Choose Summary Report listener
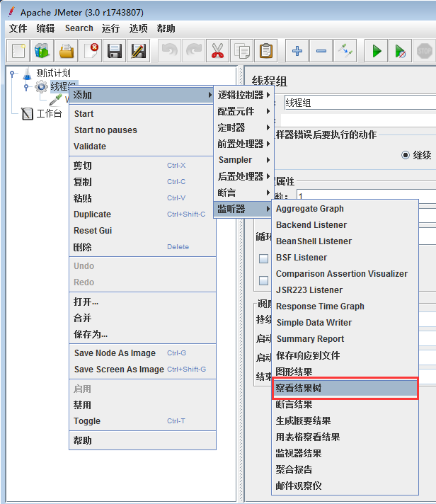Screen dimensions: 436x504 click(x=345, y=339)
